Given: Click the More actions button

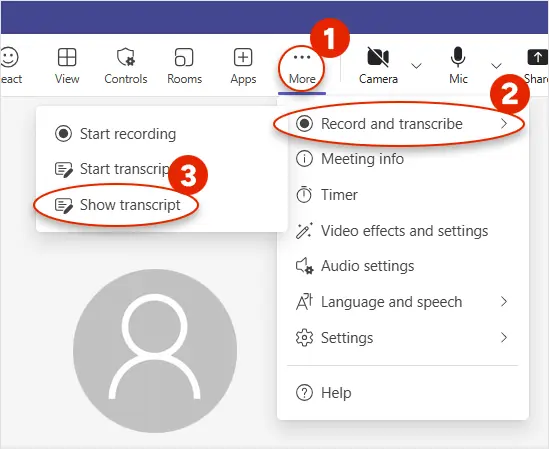Looking at the screenshot, I should 302,69.
